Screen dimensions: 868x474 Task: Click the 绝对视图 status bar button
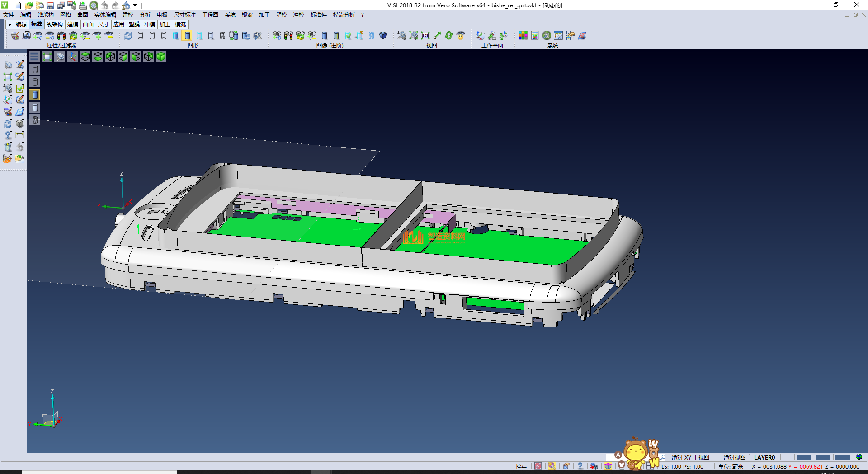(734, 457)
